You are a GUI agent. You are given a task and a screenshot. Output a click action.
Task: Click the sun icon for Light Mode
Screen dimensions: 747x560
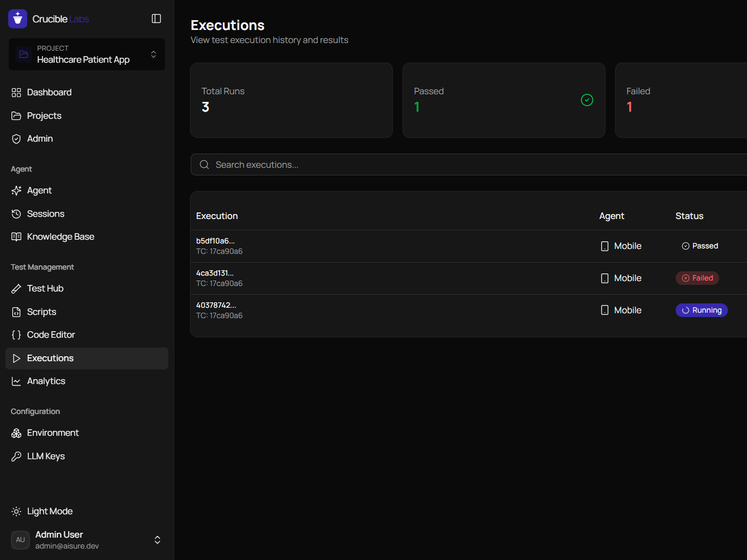coord(16,512)
